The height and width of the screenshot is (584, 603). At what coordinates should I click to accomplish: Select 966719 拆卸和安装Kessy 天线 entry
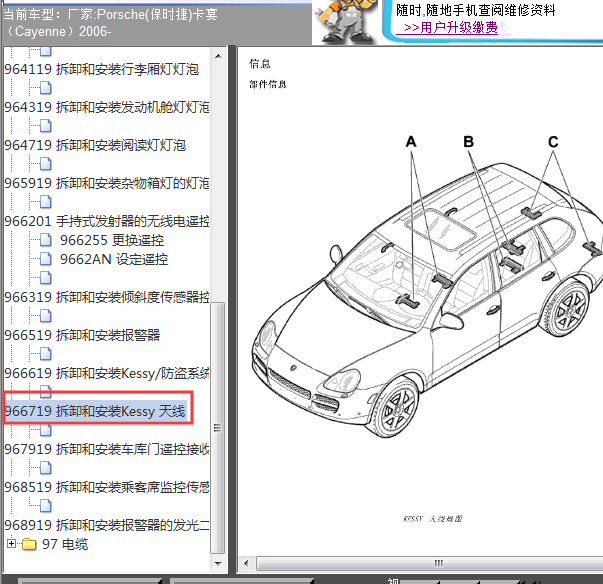pos(95,411)
